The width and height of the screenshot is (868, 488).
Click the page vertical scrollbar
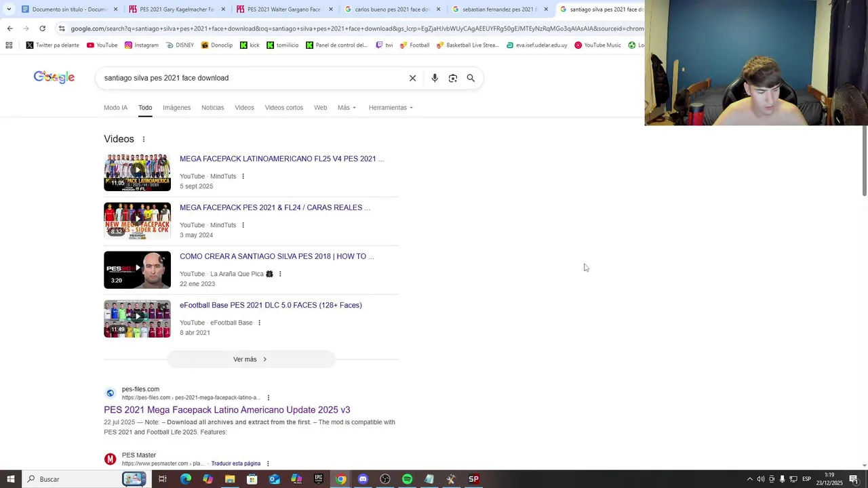pos(864,161)
